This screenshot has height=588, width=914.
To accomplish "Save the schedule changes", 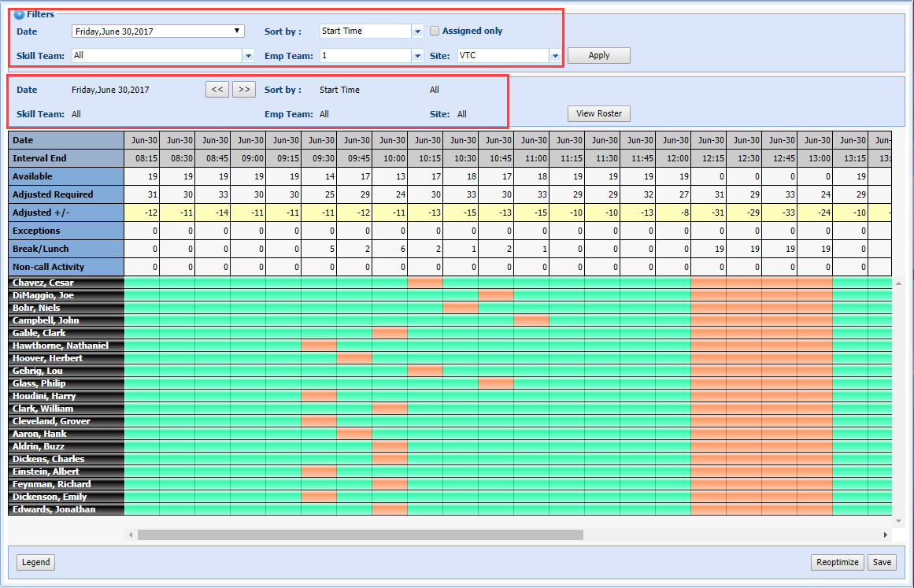I will [x=882, y=562].
